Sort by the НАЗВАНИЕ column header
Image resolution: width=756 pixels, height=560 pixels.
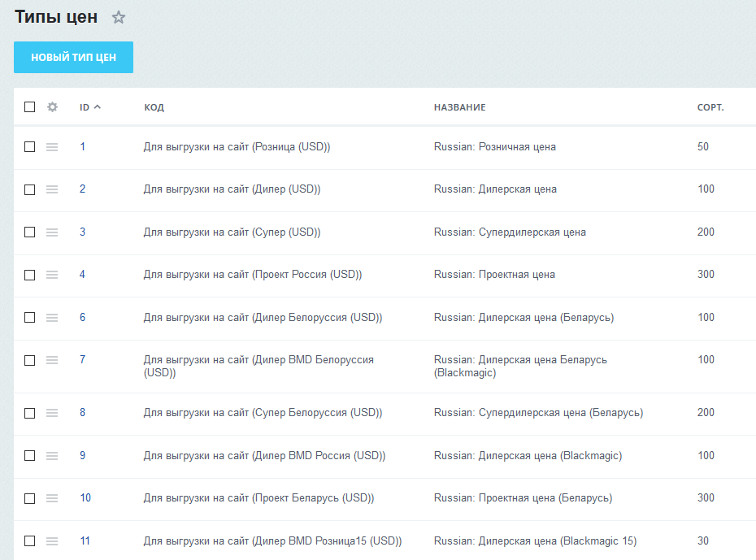(x=459, y=107)
